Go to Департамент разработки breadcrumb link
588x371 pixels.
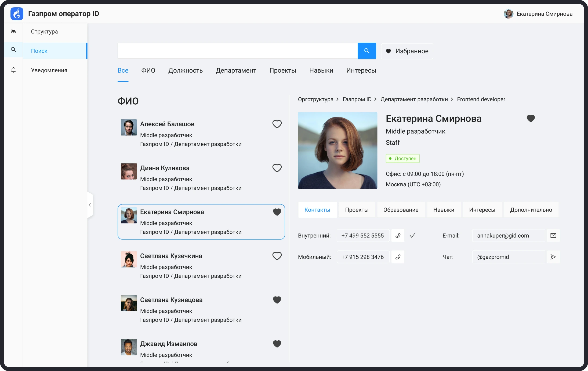point(414,99)
